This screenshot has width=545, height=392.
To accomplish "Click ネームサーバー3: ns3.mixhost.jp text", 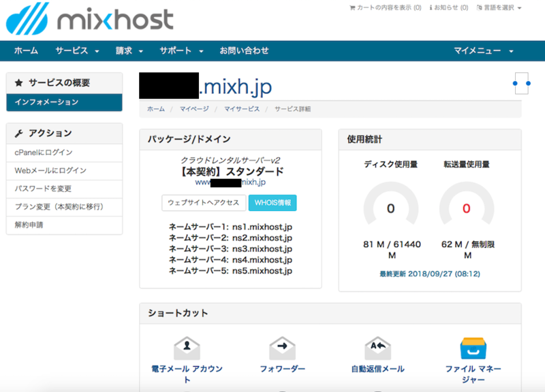I will (230, 249).
